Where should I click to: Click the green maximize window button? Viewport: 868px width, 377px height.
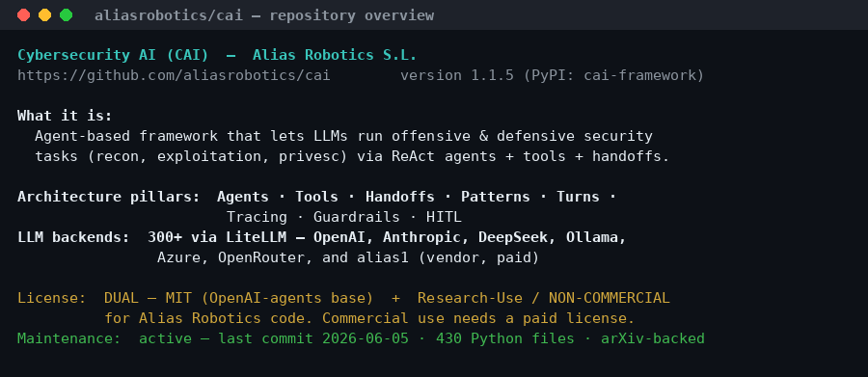click(x=66, y=15)
